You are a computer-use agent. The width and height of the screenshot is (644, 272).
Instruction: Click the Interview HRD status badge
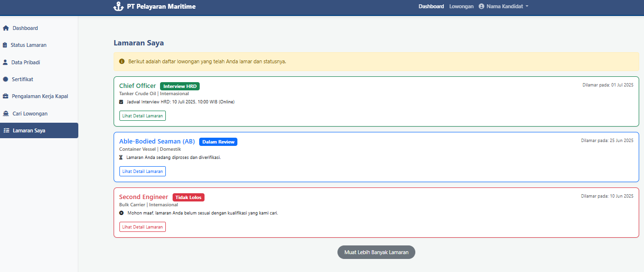[180, 86]
